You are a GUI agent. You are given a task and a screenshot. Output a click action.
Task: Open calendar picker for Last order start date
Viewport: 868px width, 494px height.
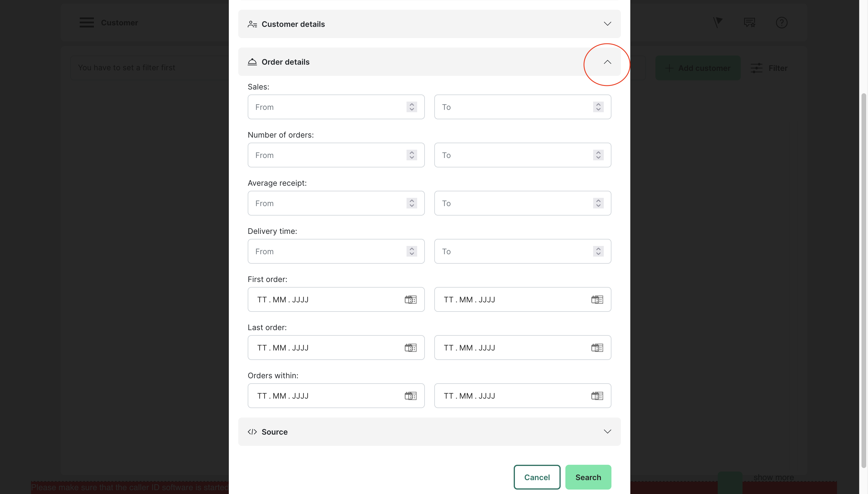point(410,348)
